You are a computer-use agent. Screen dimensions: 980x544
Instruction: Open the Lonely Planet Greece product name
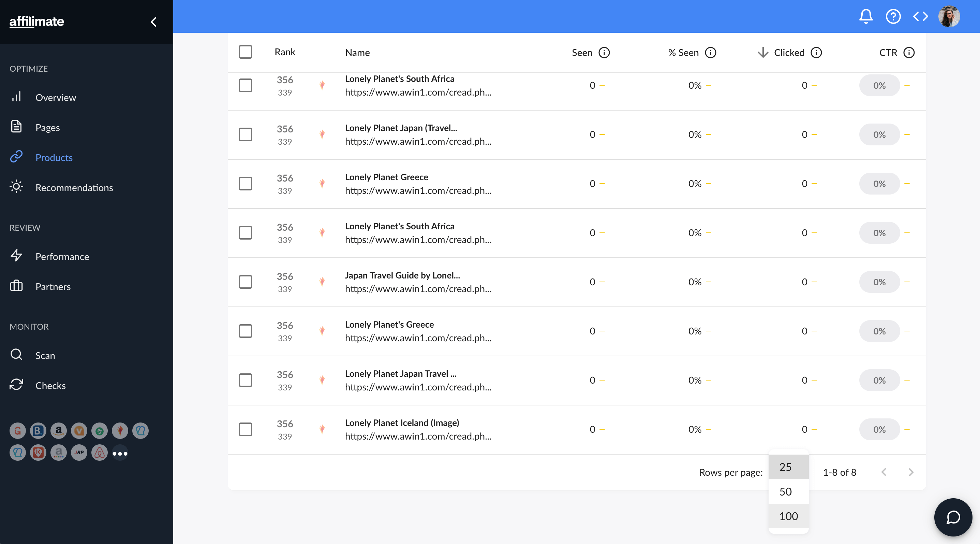point(386,177)
